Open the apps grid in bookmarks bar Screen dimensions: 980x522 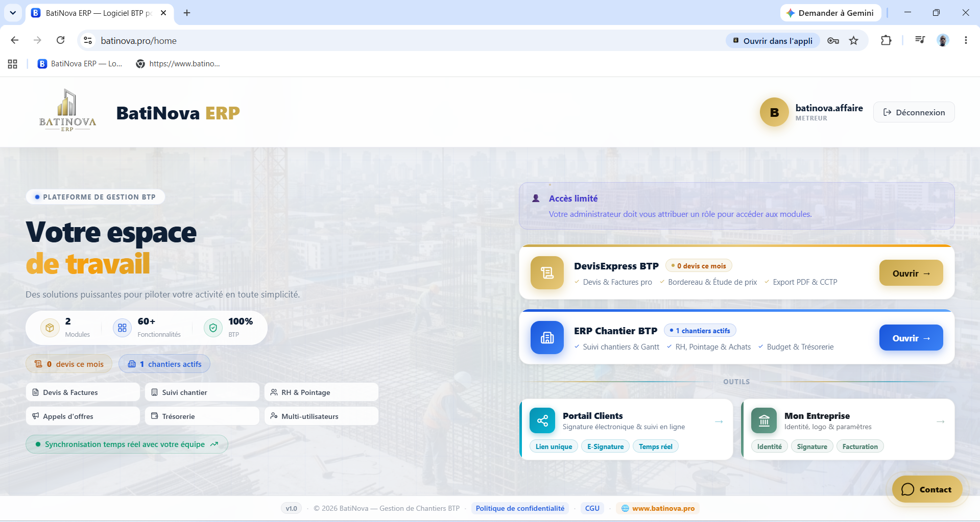(13, 64)
